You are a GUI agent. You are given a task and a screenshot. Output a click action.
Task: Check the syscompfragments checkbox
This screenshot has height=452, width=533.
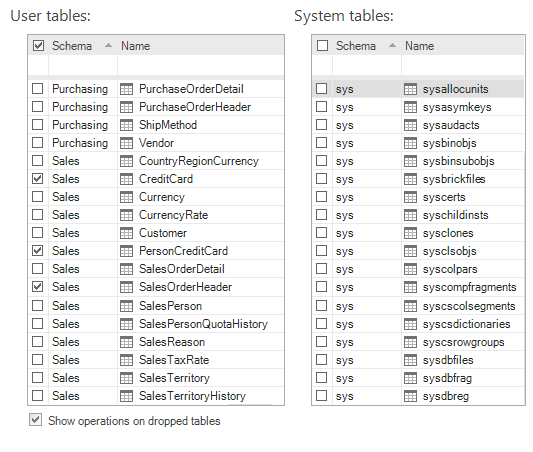(x=322, y=287)
